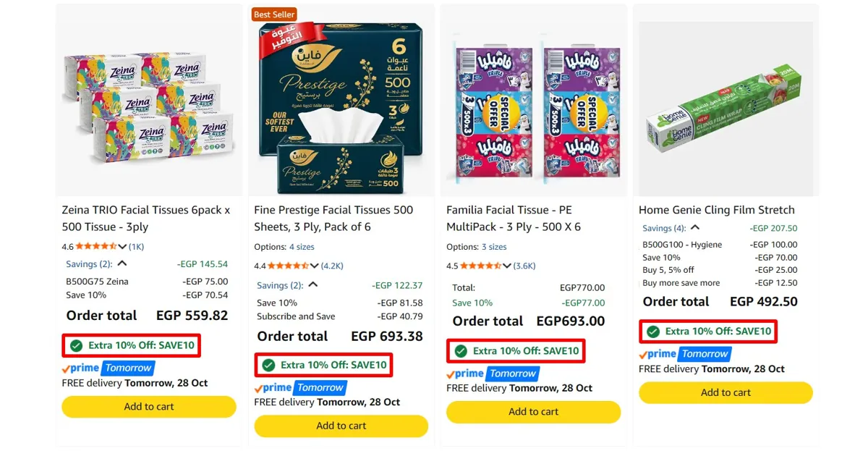Click the star rating of Zeina TRIO tissues
The height and width of the screenshot is (451, 868).
pyautogui.click(x=96, y=247)
